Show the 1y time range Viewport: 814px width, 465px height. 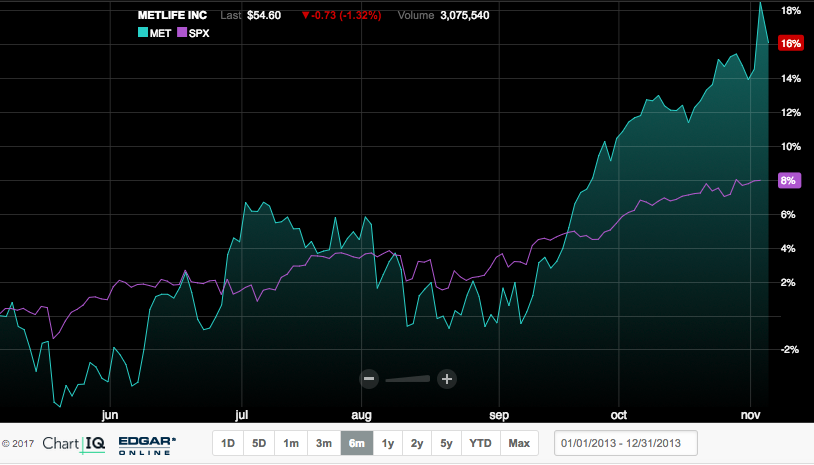coord(388,443)
